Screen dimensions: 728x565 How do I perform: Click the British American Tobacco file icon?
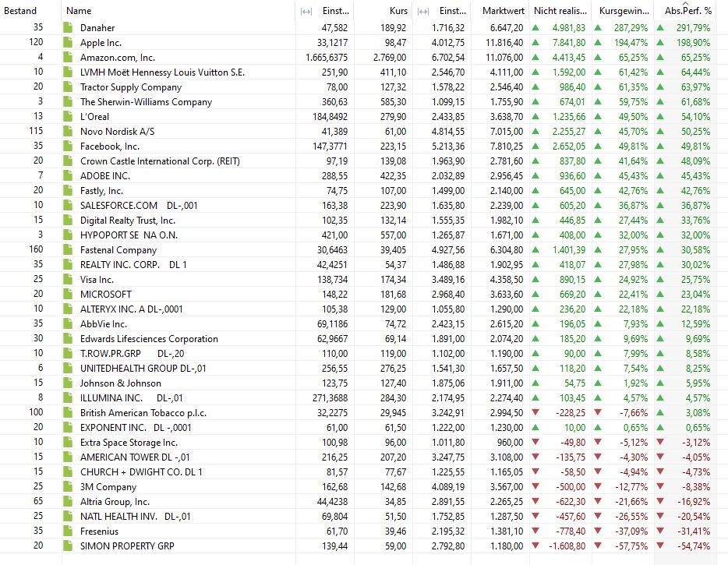[68, 413]
